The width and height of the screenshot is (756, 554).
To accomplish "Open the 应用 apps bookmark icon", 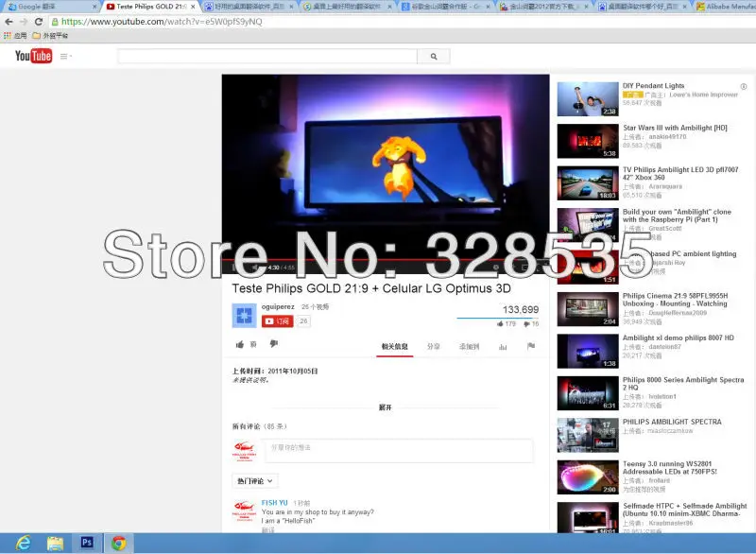I will pyautogui.click(x=15, y=36).
